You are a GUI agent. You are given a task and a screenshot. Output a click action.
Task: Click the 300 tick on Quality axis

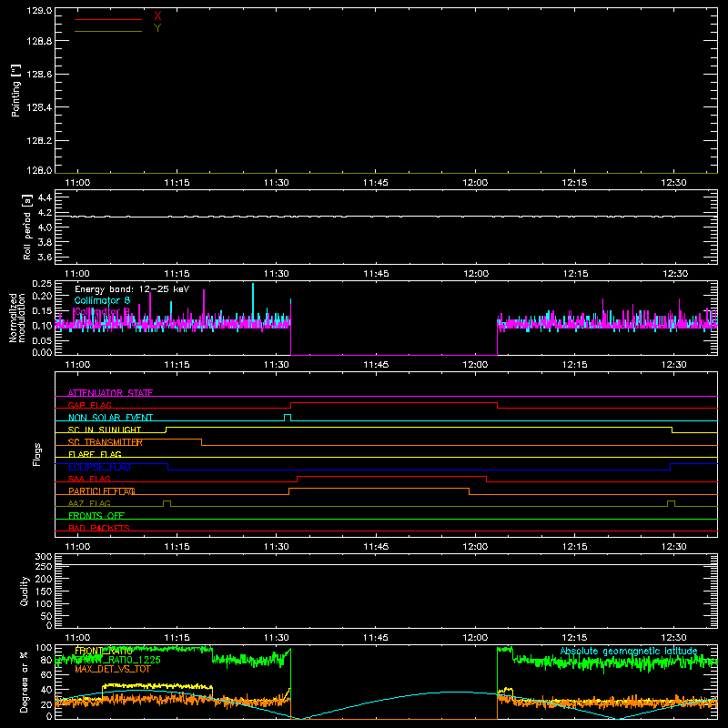tap(44, 557)
